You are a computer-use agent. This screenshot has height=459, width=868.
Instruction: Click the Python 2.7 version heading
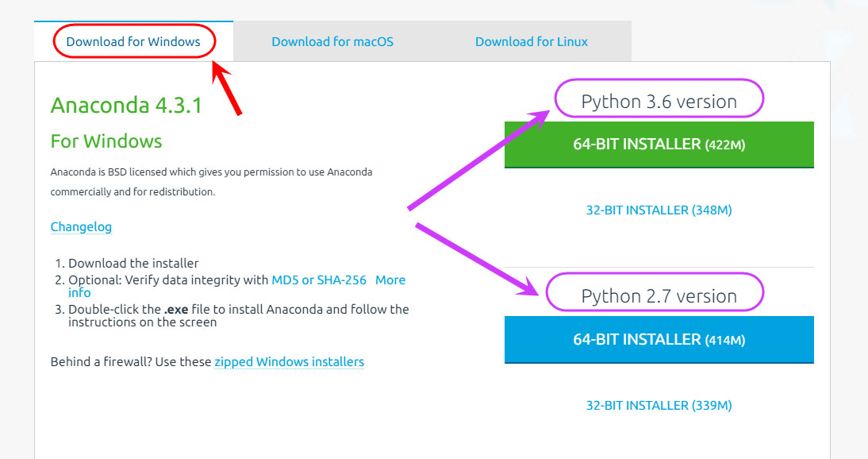(659, 296)
